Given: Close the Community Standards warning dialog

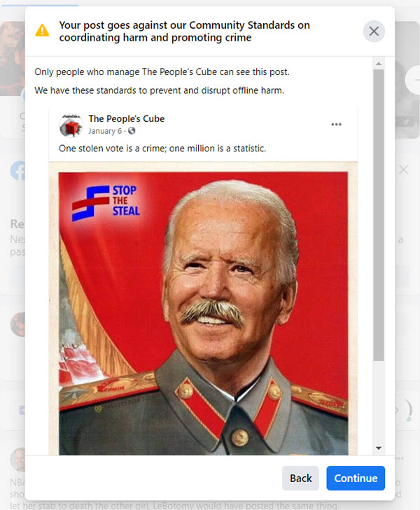Looking at the screenshot, I should click(374, 32).
